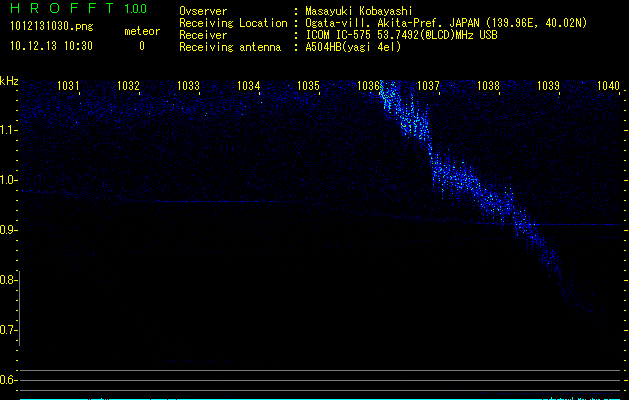Click the 'Ovserver' field label
Screen dimensions: 629x400
[x=203, y=11]
